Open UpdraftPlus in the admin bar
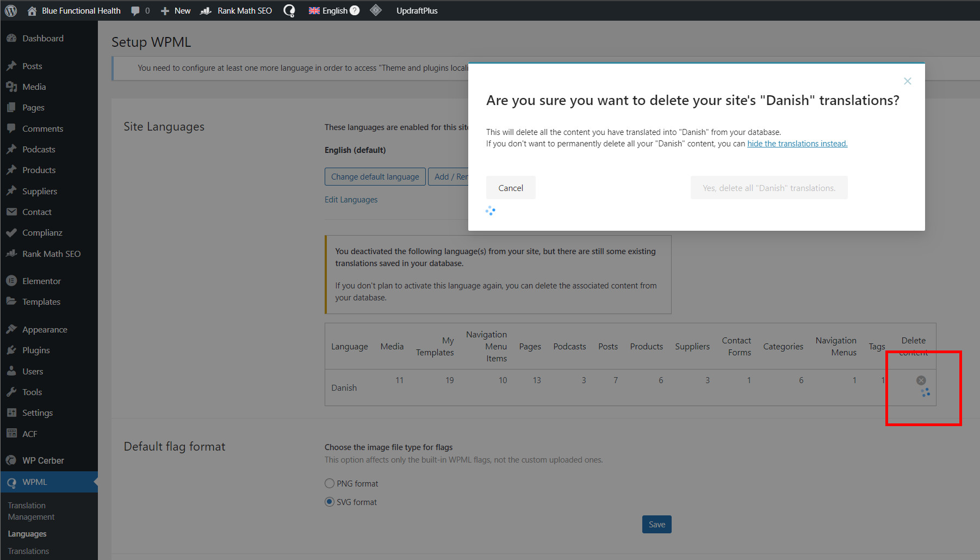This screenshot has height=560, width=980. tap(417, 11)
